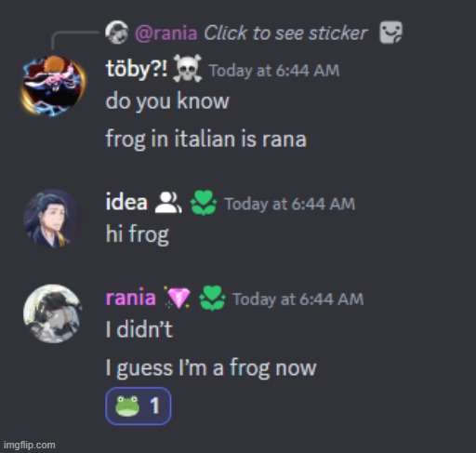The width and height of the screenshot is (476, 453).
Task: Click the 'I guess I'm a frog now' message
Action: [211, 368]
